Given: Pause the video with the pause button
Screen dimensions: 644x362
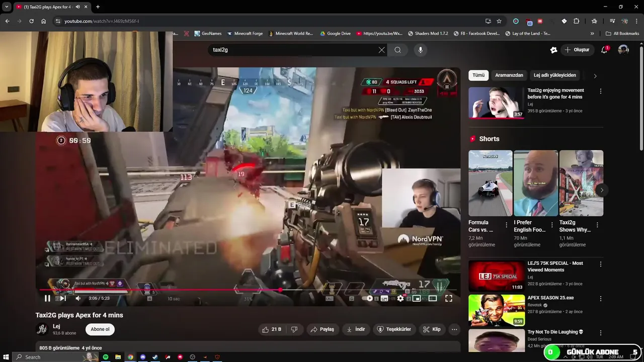Looking at the screenshot, I should (x=47, y=298).
